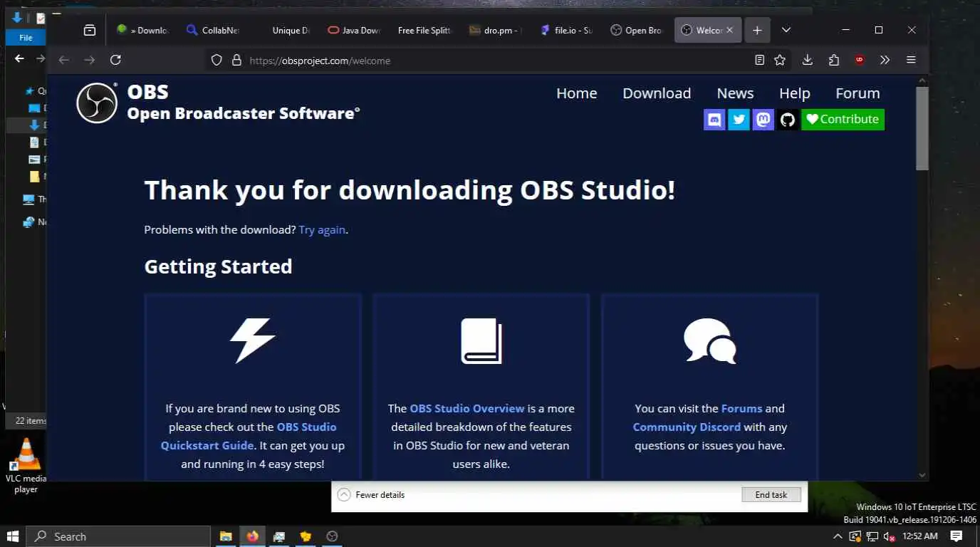Open the Firefox downloads panel
This screenshot has width=980, height=547.
808,61
